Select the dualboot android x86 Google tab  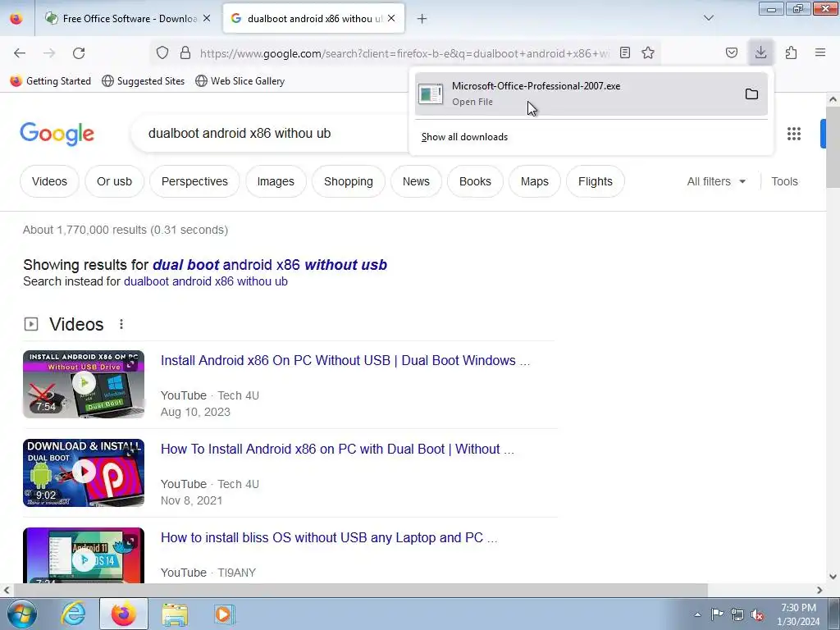pos(314,19)
